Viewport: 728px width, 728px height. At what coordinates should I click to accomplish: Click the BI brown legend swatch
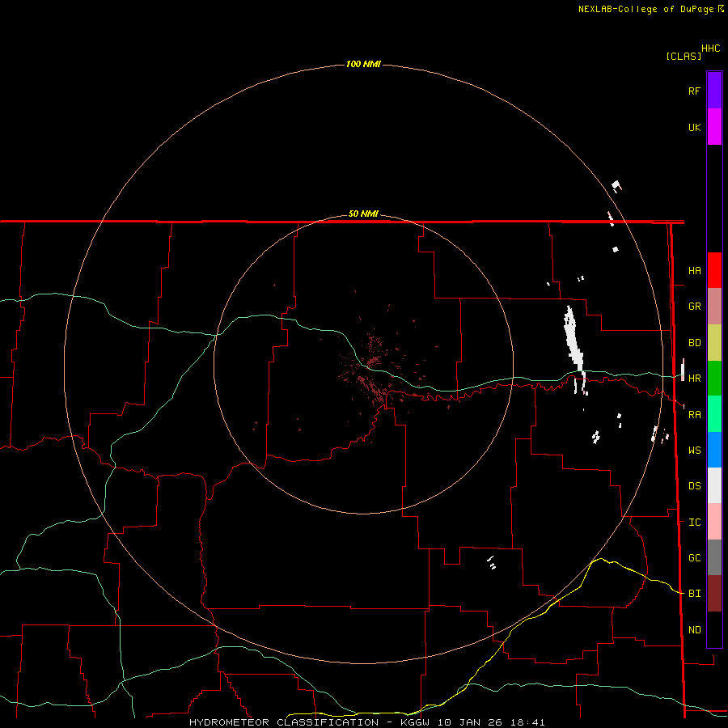pos(714,594)
